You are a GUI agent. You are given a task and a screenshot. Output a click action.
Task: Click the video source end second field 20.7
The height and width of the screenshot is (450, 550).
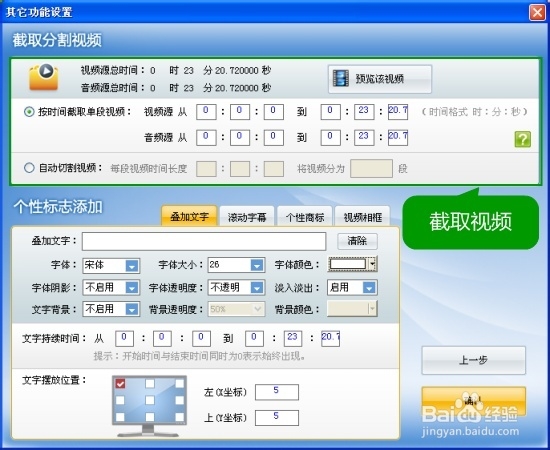pos(398,112)
